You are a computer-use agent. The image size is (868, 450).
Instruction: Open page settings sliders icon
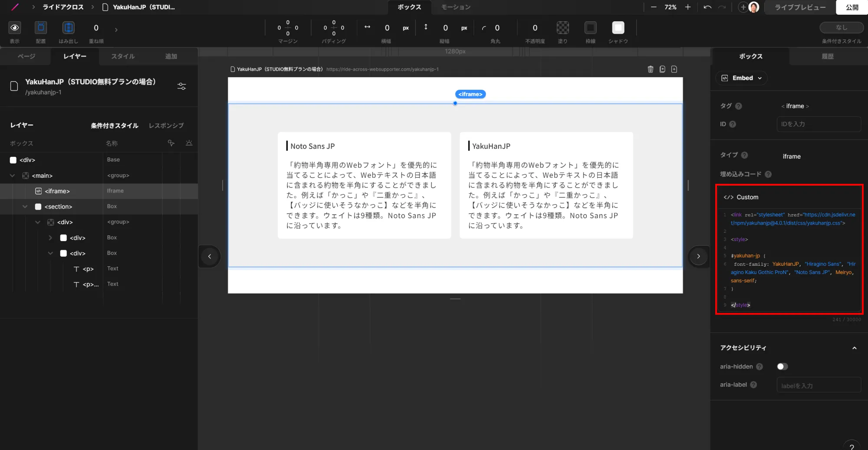click(x=182, y=86)
